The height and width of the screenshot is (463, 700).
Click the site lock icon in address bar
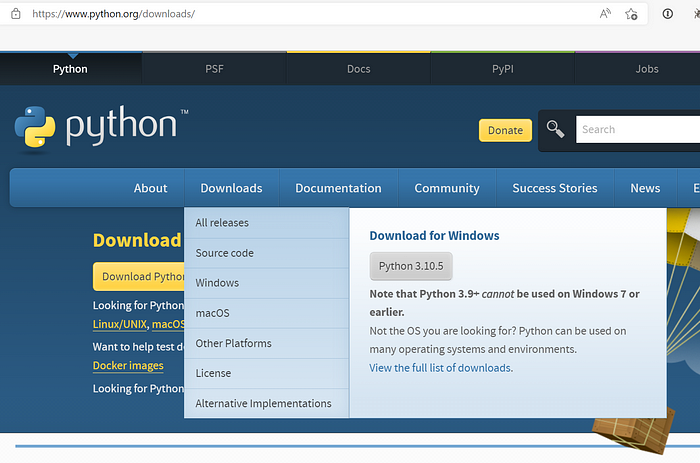click(x=16, y=14)
